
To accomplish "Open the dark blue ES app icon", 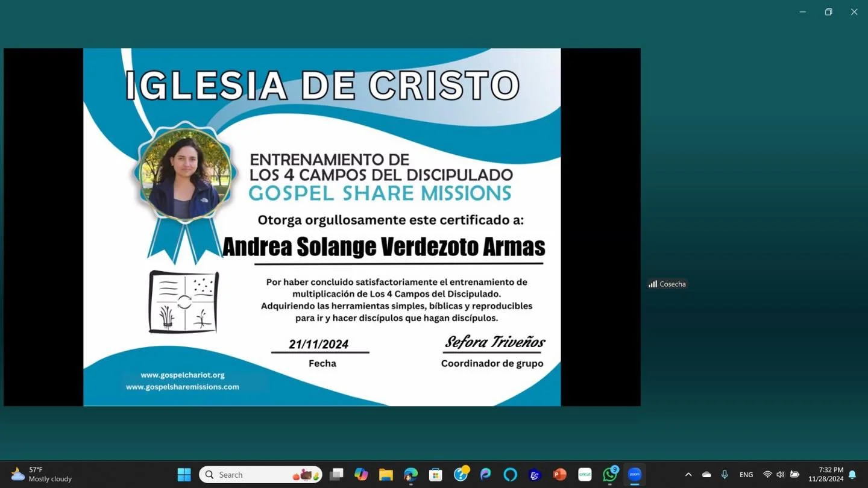I will (x=535, y=475).
